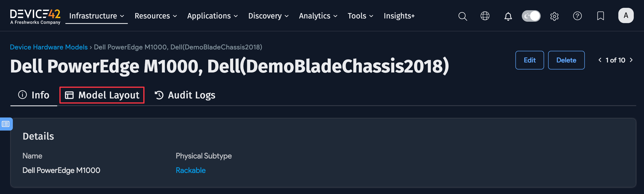Click the Edit button
Screen dimensions: 644x194
coord(529,60)
